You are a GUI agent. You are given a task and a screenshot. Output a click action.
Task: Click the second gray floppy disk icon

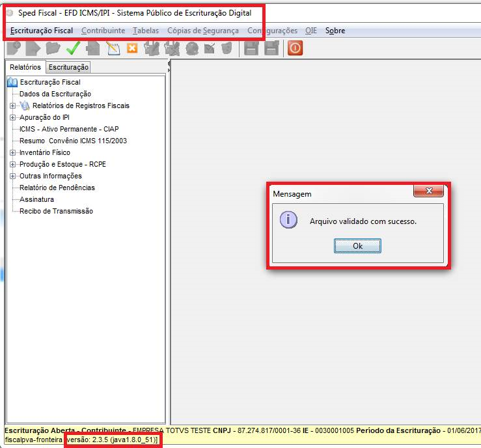[x=271, y=48]
